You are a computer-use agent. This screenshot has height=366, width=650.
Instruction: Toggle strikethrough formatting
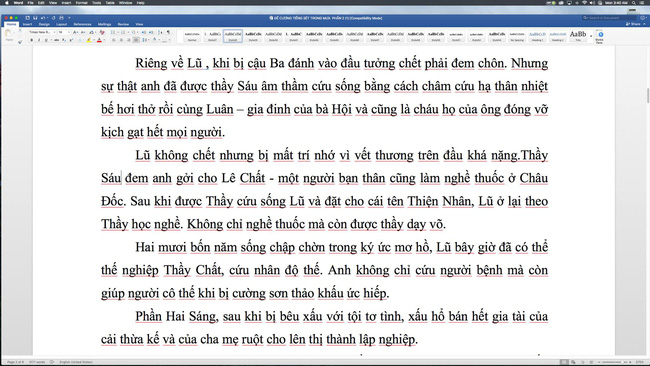point(56,40)
